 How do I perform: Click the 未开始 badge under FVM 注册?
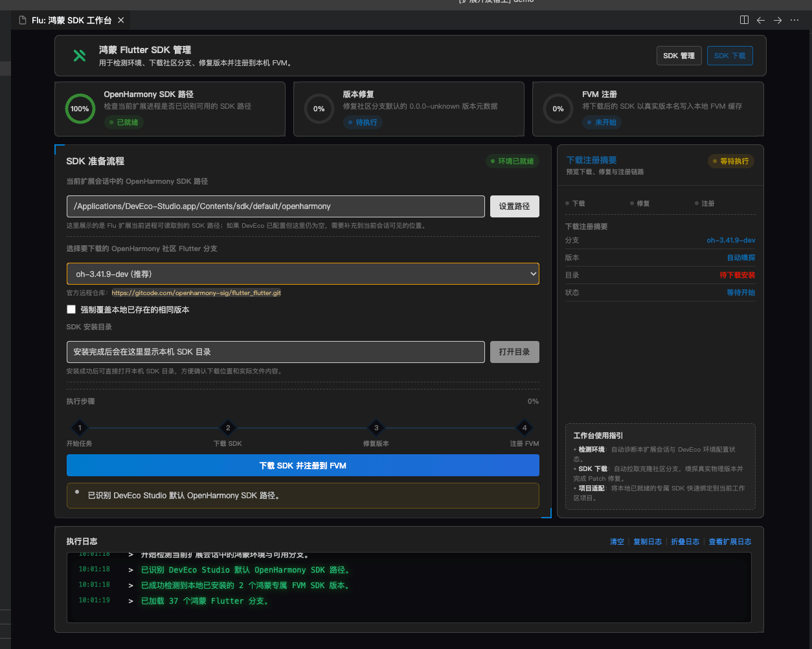click(x=602, y=122)
